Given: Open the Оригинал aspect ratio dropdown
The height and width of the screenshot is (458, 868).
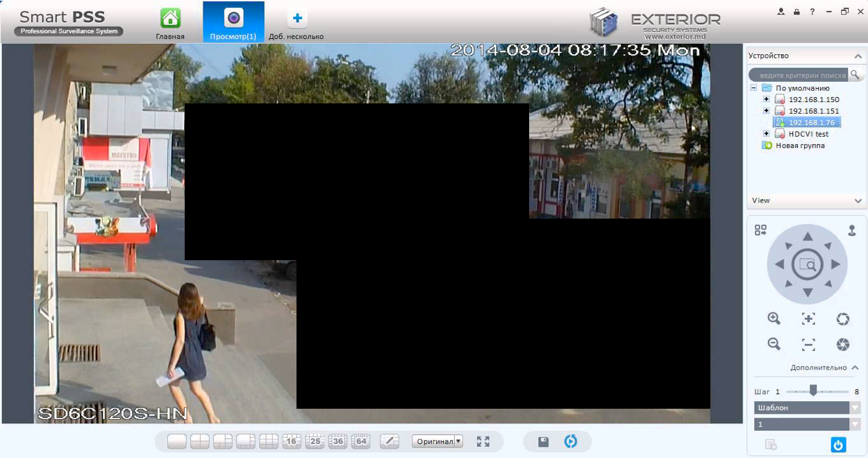Looking at the screenshot, I should click(437, 441).
